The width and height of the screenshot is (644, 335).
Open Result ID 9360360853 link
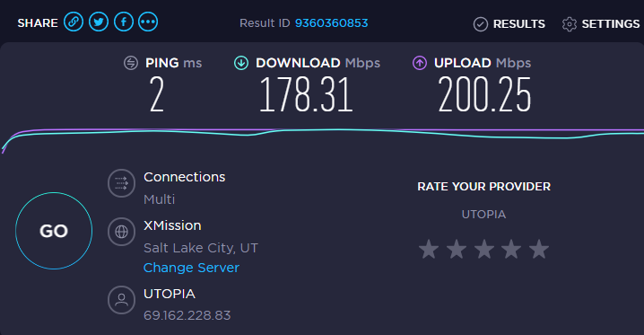(332, 23)
